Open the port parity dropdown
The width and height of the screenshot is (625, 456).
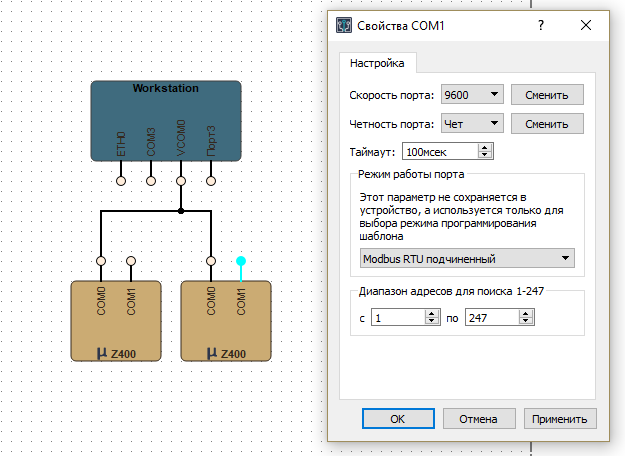pyautogui.click(x=471, y=124)
